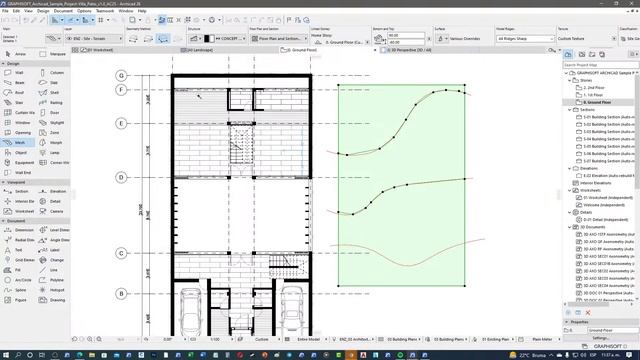
Task: Collapse the Document toolbox section
Action: (x=4, y=221)
